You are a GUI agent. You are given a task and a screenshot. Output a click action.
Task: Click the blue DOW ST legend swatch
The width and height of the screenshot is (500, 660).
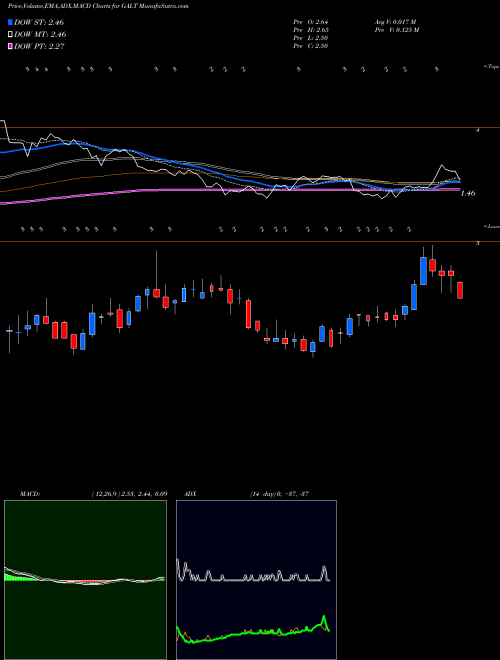(11, 22)
